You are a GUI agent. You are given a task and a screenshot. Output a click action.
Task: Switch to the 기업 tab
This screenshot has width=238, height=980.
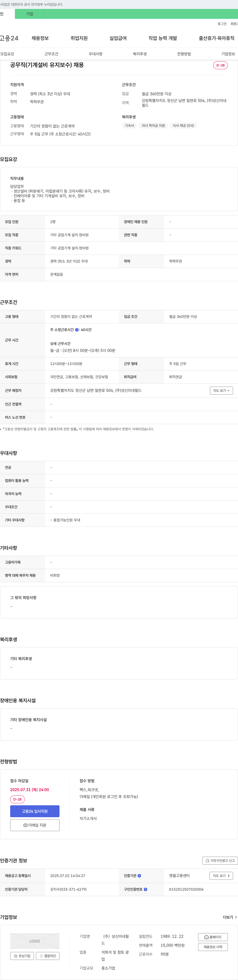[30, 14]
